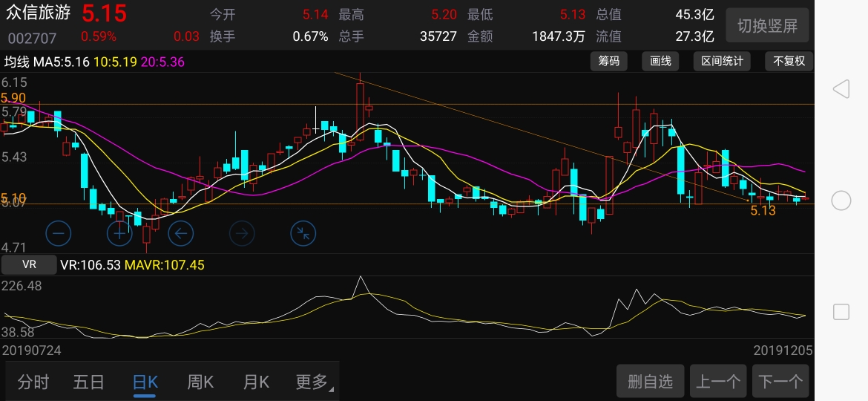Tap opening price value 5.14
868x401 pixels.
315,14
